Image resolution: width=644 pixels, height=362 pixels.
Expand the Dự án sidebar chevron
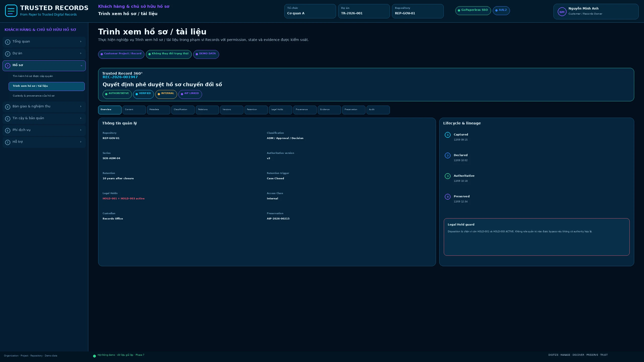pyautogui.click(x=81, y=53)
